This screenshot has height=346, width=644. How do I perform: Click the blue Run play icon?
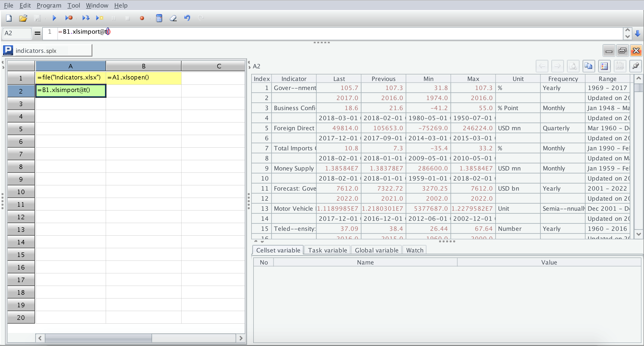point(54,18)
